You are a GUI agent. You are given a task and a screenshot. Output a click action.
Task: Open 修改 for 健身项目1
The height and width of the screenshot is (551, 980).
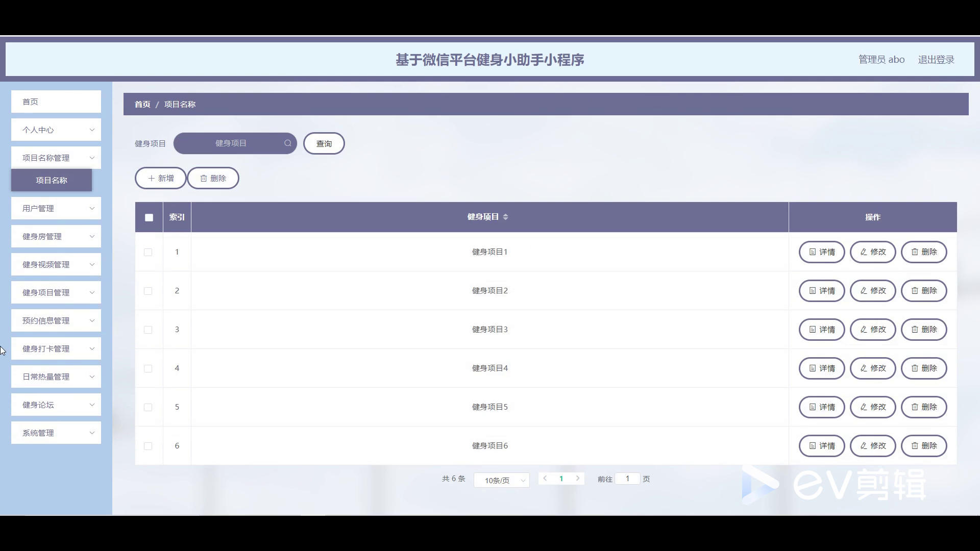(x=873, y=252)
